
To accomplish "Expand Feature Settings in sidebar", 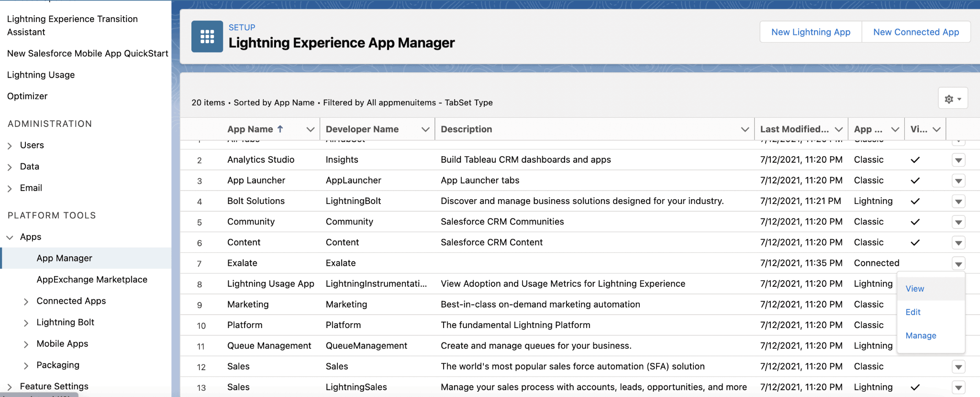I will 10,386.
